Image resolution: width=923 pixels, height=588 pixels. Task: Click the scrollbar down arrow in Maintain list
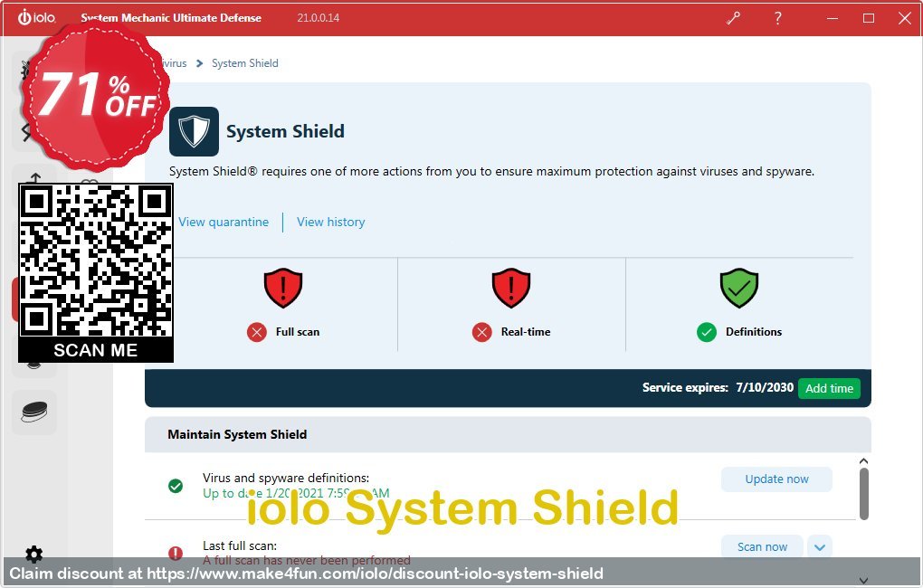pos(863,581)
